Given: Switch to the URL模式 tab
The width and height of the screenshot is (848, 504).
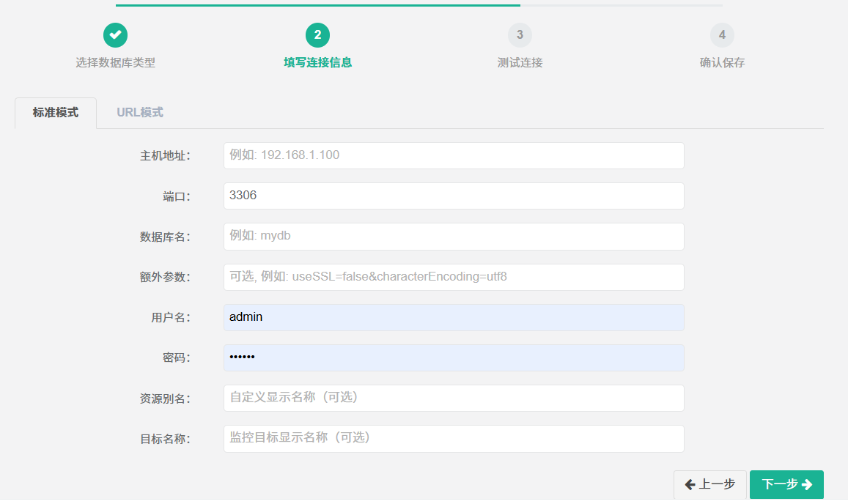Looking at the screenshot, I should point(140,113).
